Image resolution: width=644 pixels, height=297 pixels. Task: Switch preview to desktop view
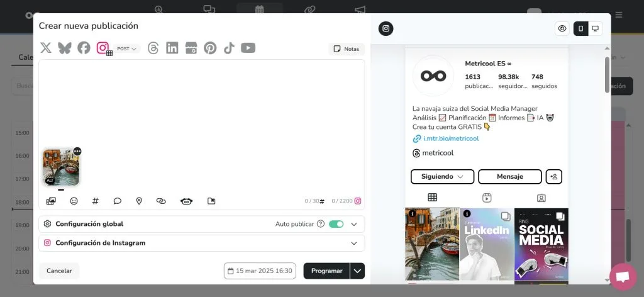[595, 28]
